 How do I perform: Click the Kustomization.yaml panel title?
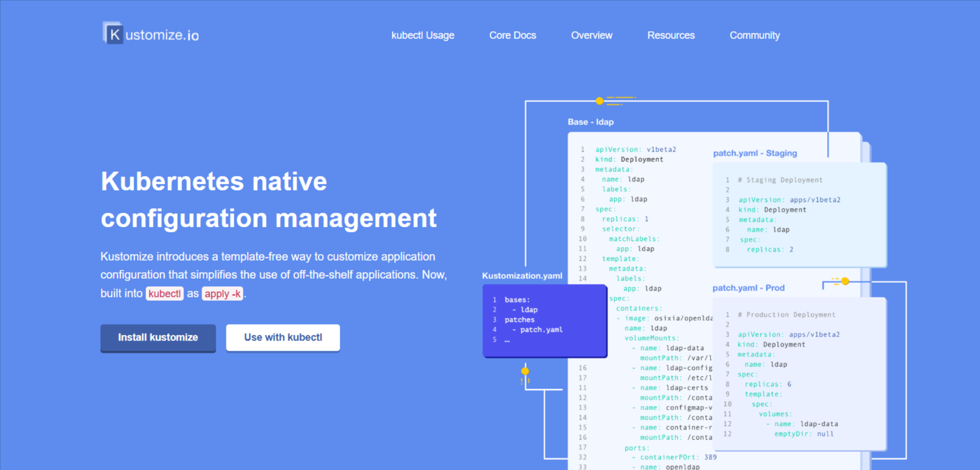tap(522, 275)
